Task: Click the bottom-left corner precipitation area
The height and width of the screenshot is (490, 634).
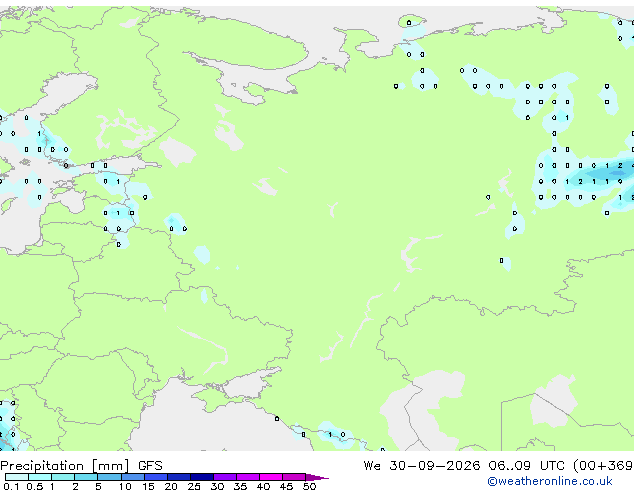Action: pyautogui.click(x=9, y=425)
